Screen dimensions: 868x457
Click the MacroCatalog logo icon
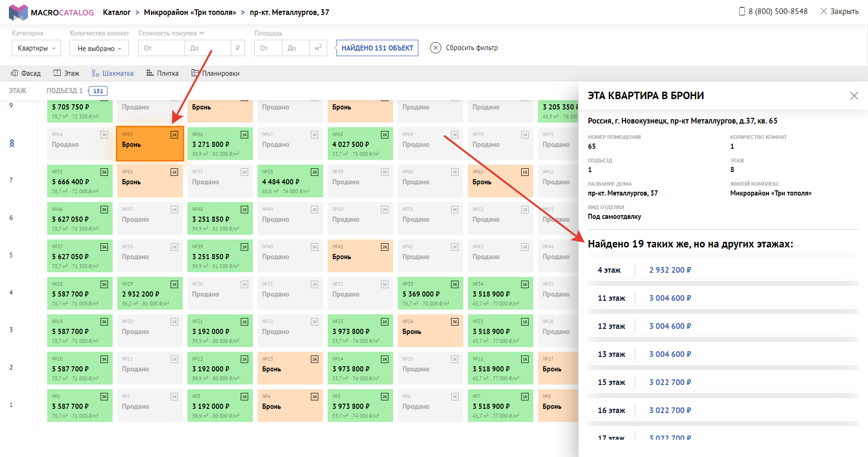18,13
